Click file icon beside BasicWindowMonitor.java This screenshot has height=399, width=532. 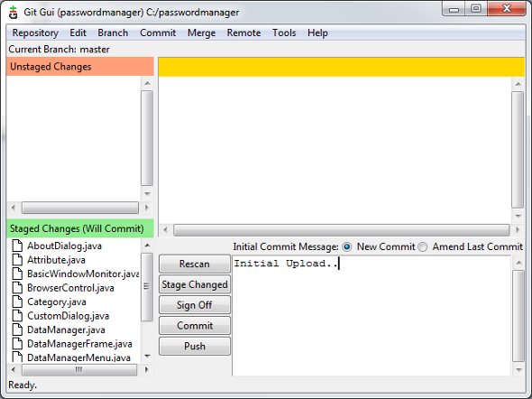coord(17,274)
